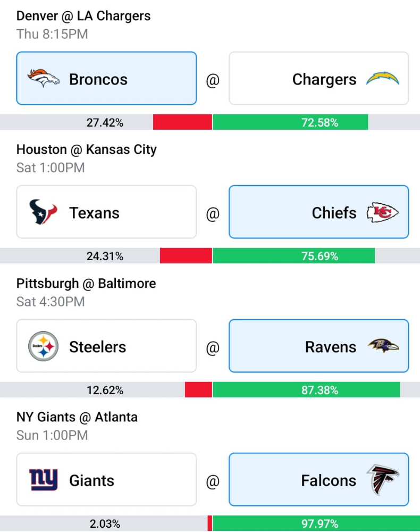This screenshot has height=532, width=420.
Task: Choose Steelers over Ravens
Action: pos(106,346)
